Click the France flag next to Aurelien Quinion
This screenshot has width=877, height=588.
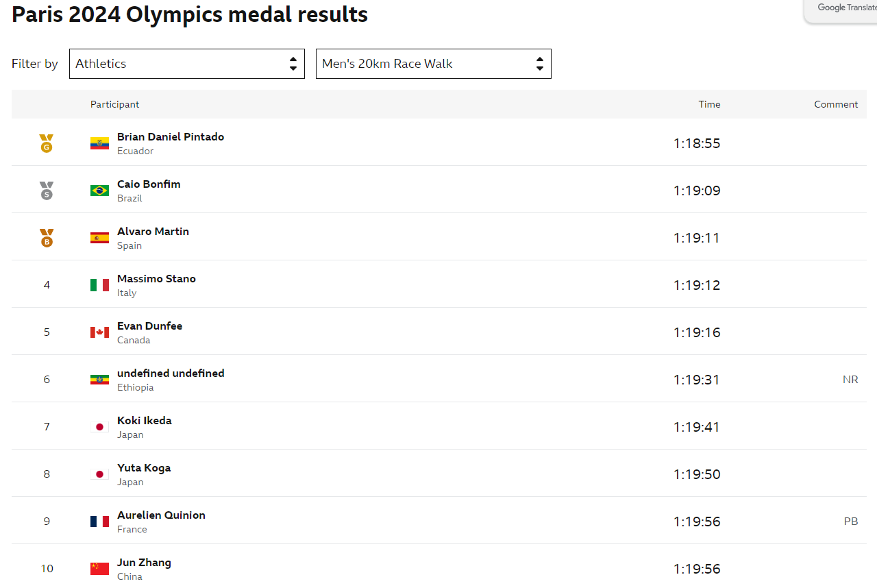[x=99, y=521]
